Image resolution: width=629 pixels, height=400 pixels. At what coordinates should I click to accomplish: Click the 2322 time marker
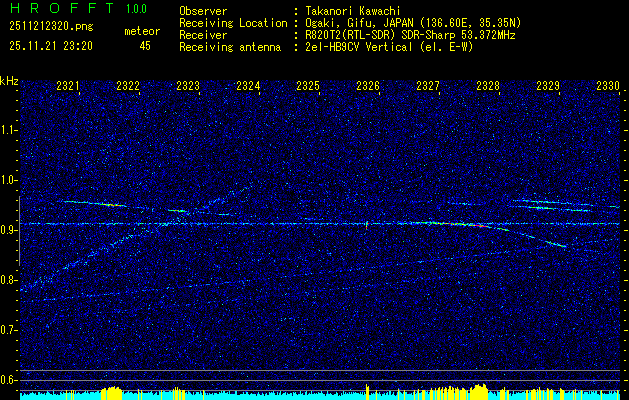tap(128, 86)
